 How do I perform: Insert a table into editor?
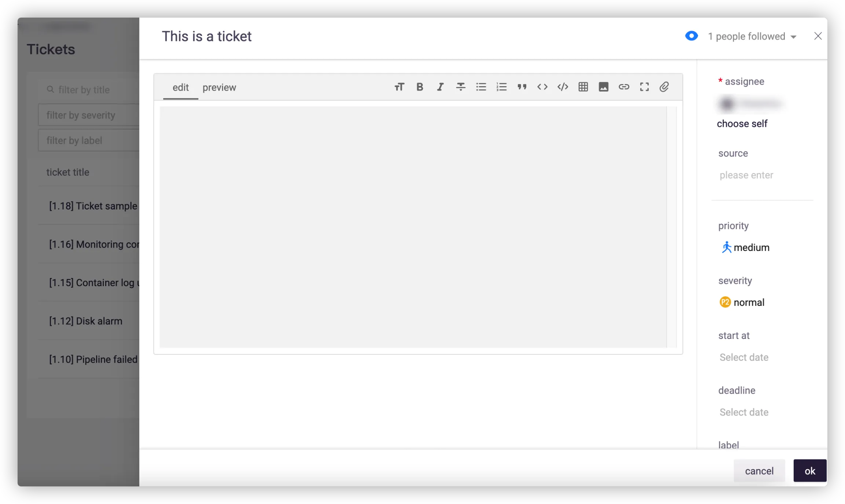tap(583, 87)
